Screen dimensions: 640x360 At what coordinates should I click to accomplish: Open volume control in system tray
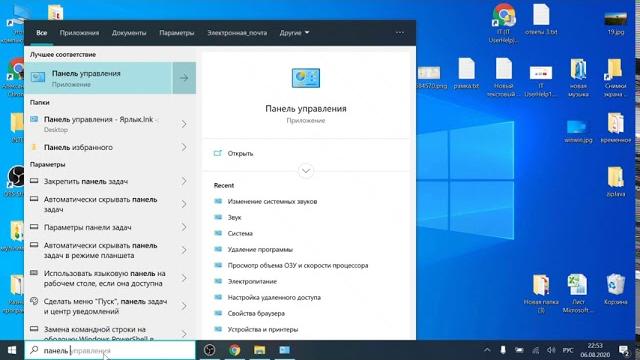(551, 350)
